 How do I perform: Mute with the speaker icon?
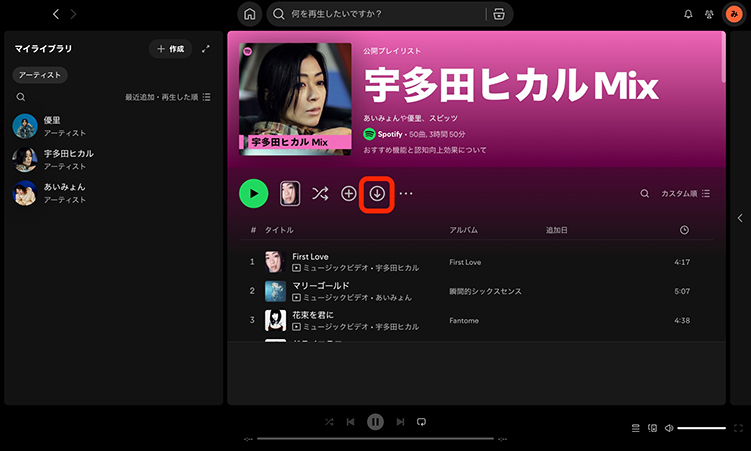tap(669, 428)
